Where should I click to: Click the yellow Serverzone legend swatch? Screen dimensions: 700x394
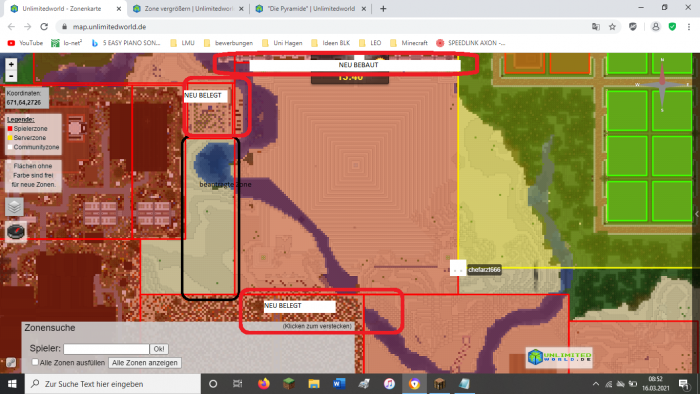click(10, 138)
